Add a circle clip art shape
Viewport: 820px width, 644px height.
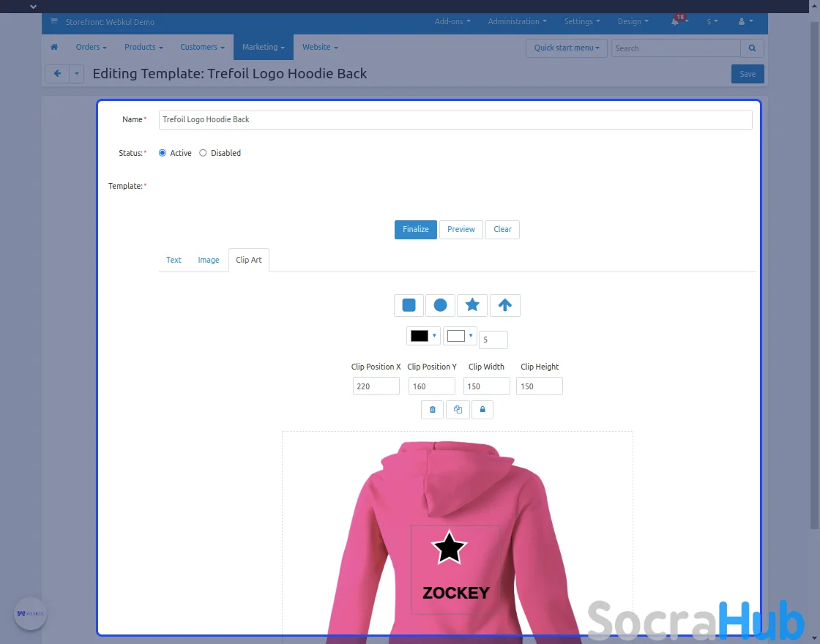click(x=440, y=305)
